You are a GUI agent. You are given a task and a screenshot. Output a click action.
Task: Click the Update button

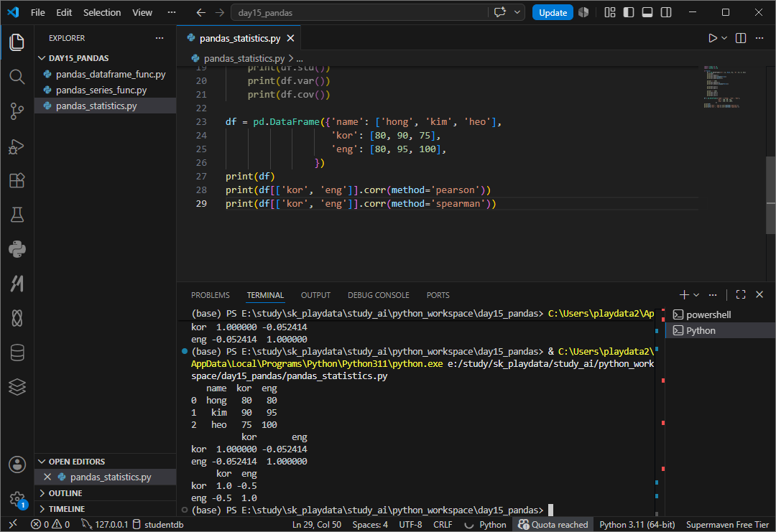coord(553,12)
